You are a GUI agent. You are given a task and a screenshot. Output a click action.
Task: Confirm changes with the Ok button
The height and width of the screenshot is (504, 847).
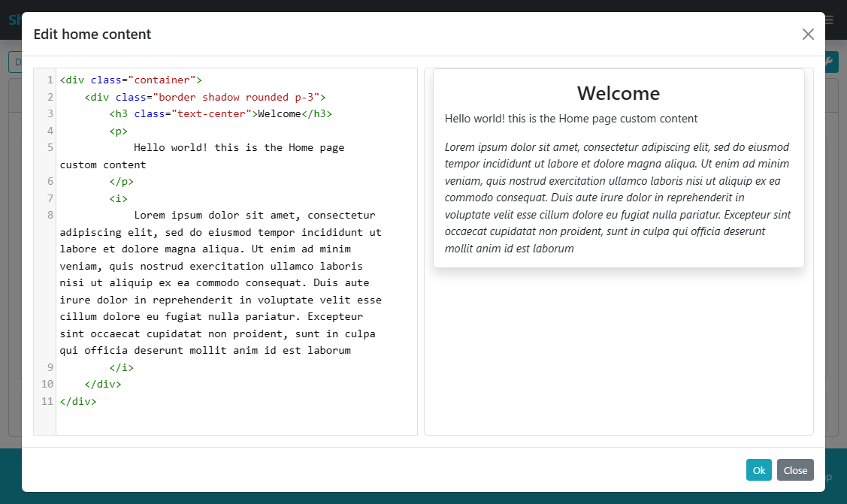758,470
